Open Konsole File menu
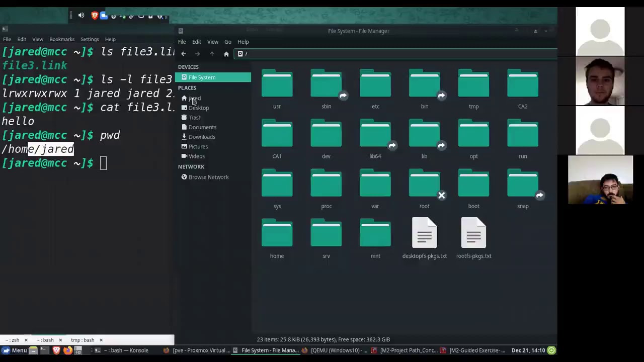 point(7,39)
